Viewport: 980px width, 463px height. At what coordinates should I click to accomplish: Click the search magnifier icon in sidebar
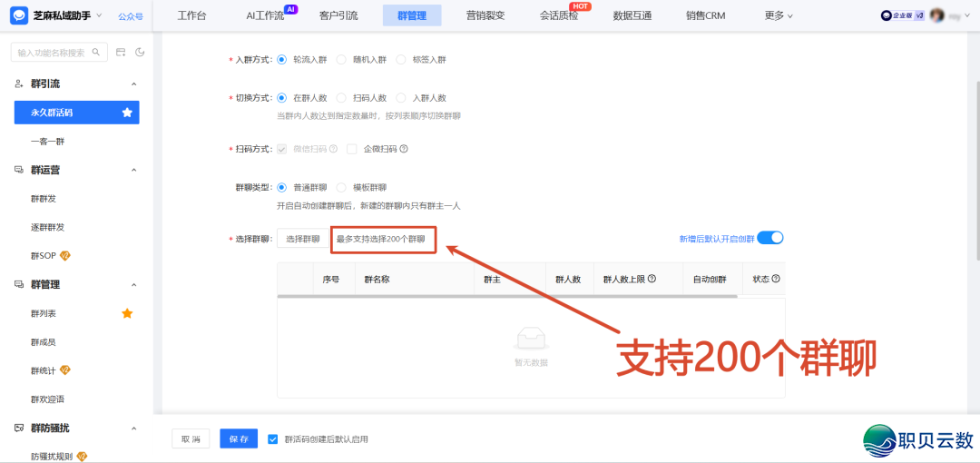point(96,53)
